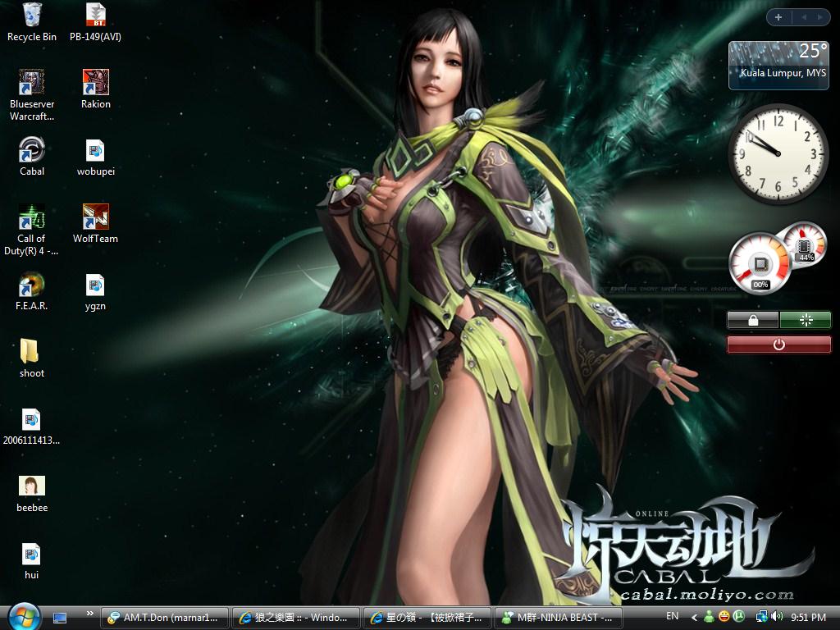Click the 9:51 PM taskbar clock
Image resolution: width=840 pixels, height=630 pixels.
[808, 618]
